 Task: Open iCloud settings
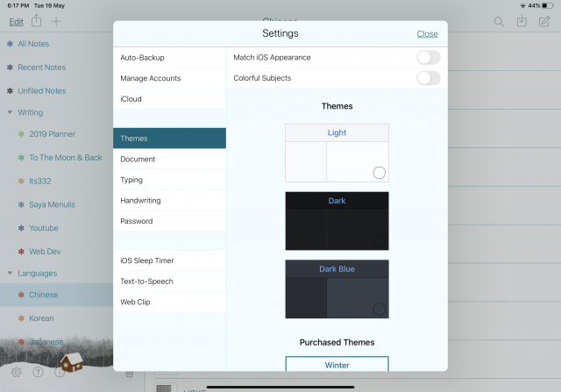tap(169, 99)
